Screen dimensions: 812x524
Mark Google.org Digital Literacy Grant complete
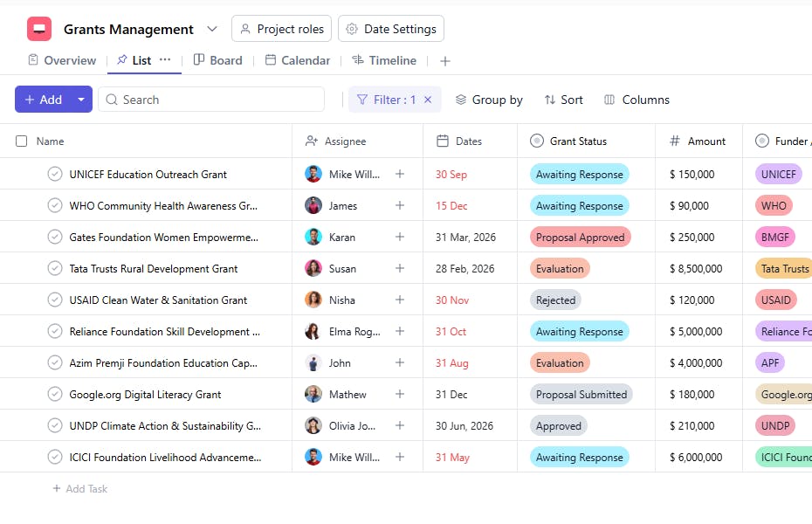pyautogui.click(x=55, y=394)
